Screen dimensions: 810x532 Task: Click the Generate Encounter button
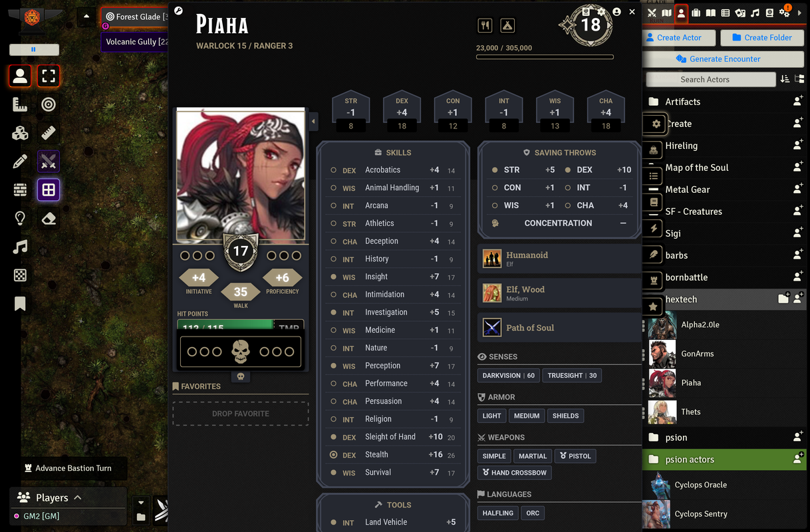(725, 59)
